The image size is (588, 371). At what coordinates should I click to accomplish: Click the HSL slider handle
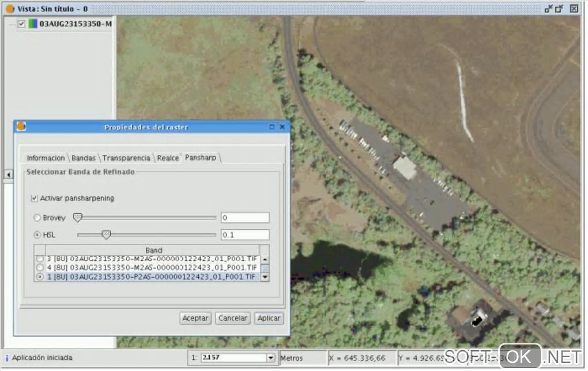coord(106,235)
